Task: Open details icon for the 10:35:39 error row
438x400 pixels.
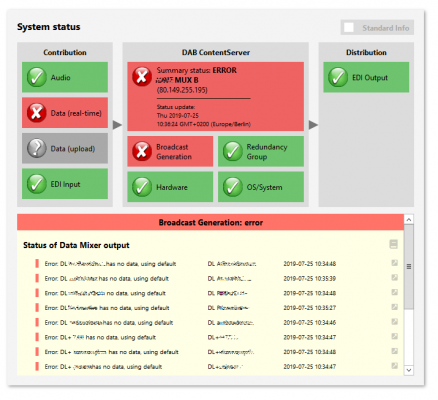Action: tap(394, 278)
